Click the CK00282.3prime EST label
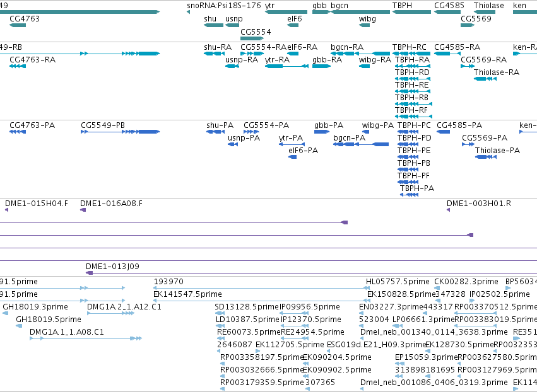This screenshot has width=537, height=392. pyautogui.click(x=466, y=282)
